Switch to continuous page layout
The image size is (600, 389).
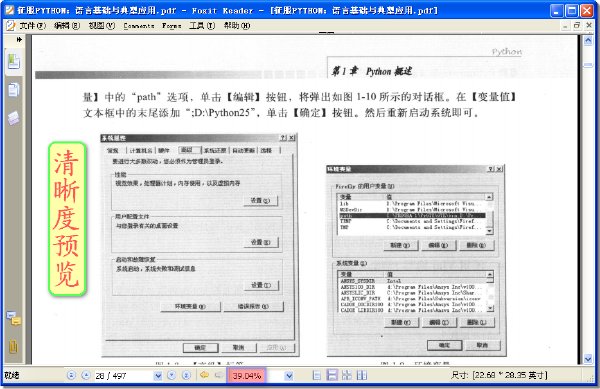(332, 375)
